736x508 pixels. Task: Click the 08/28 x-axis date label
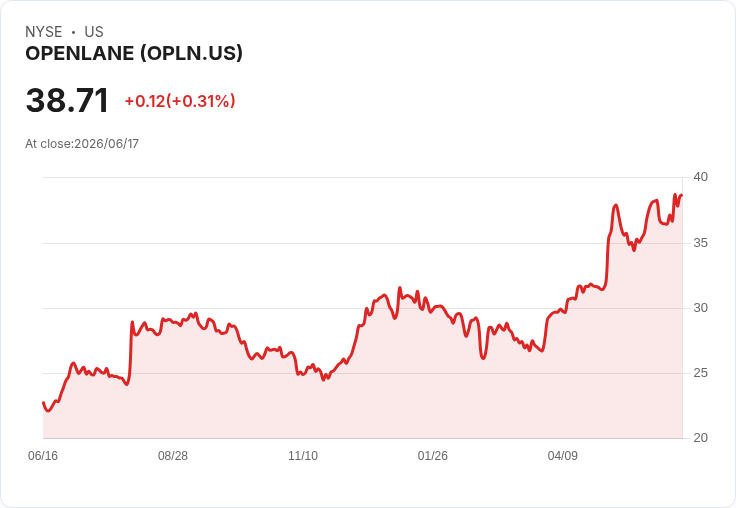173,455
